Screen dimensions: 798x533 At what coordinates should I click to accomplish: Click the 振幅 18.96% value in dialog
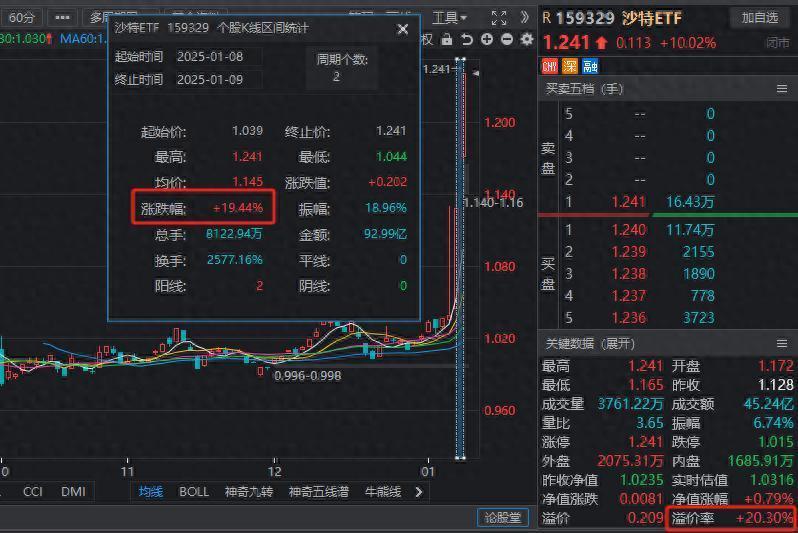tap(386, 208)
